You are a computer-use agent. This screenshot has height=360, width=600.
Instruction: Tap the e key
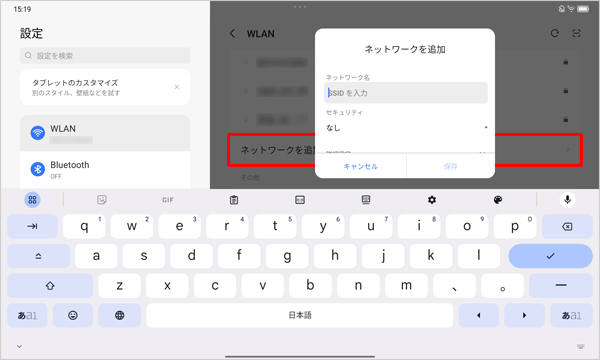tap(179, 226)
